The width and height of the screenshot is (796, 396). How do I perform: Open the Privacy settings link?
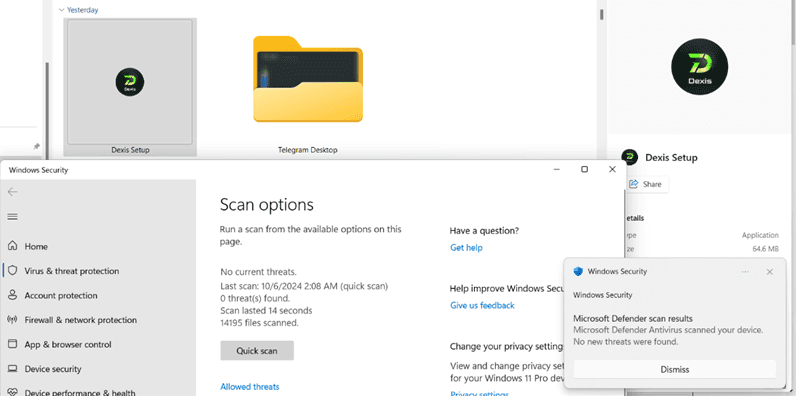(x=479, y=393)
